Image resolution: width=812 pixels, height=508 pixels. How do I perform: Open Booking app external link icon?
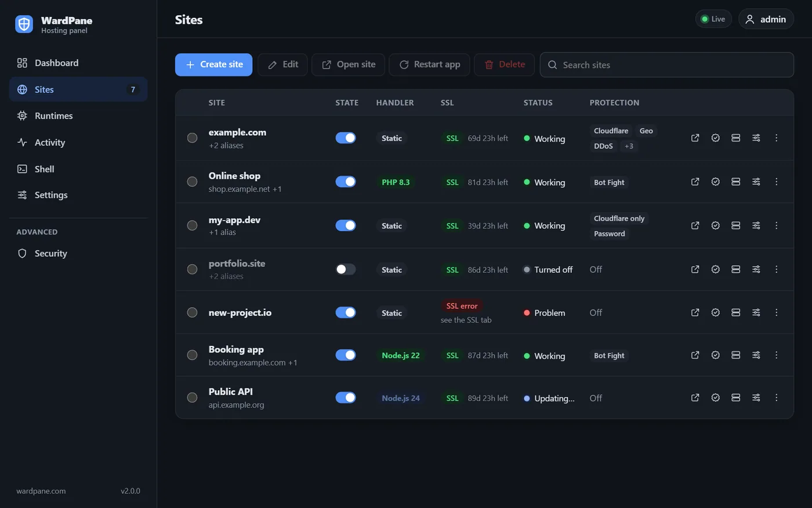point(695,355)
